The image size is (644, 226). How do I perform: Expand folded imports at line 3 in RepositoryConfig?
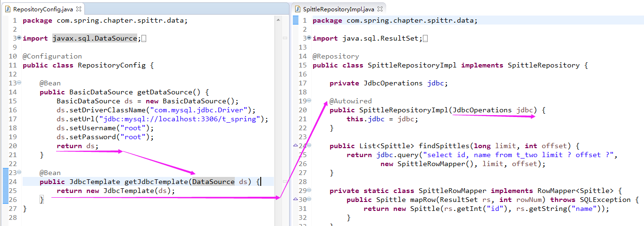click(x=19, y=38)
